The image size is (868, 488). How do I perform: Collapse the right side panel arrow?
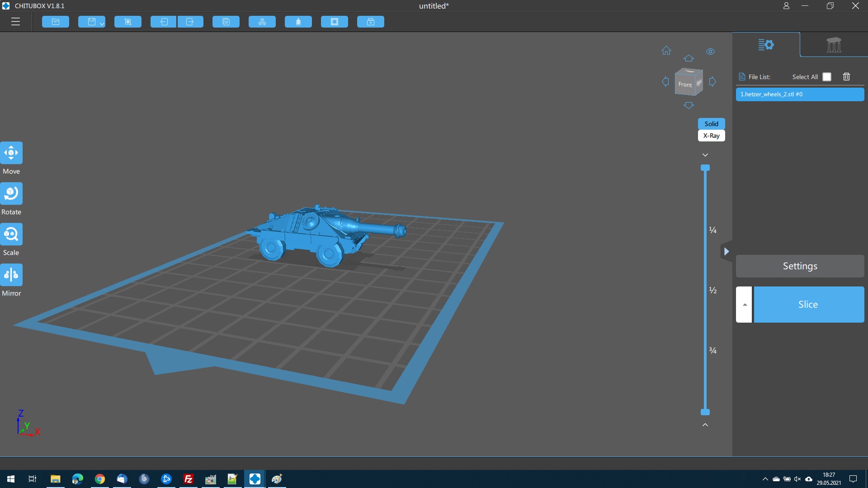tap(726, 252)
